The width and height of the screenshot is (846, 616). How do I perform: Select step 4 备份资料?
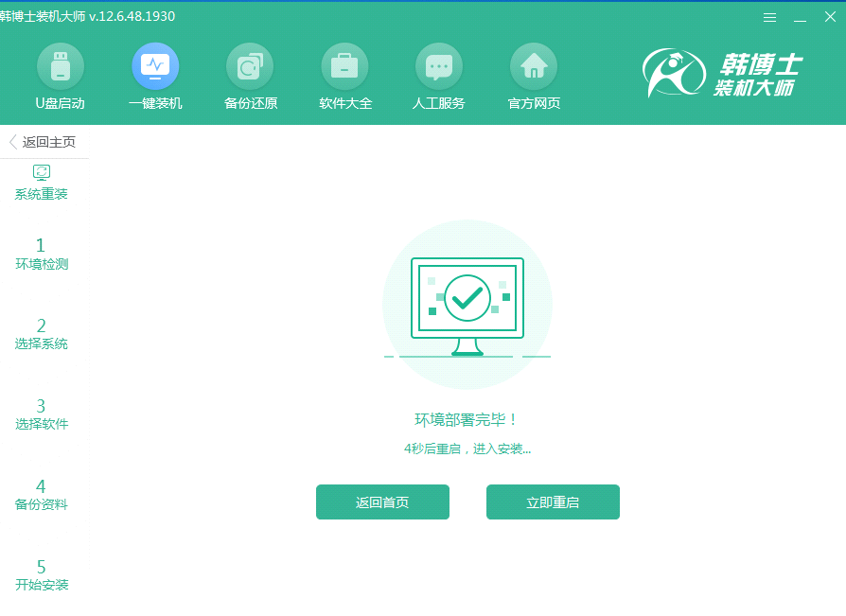(40, 494)
